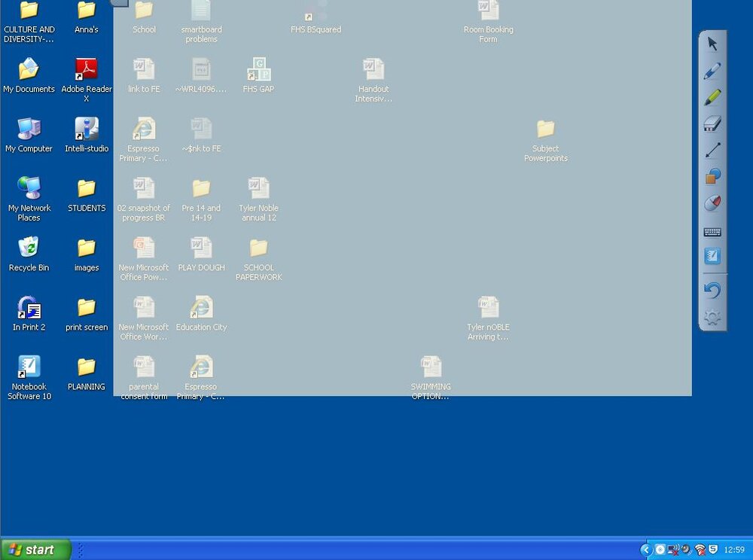This screenshot has height=560, width=753.
Task: Open the Start menu
Action: click(35, 549)
